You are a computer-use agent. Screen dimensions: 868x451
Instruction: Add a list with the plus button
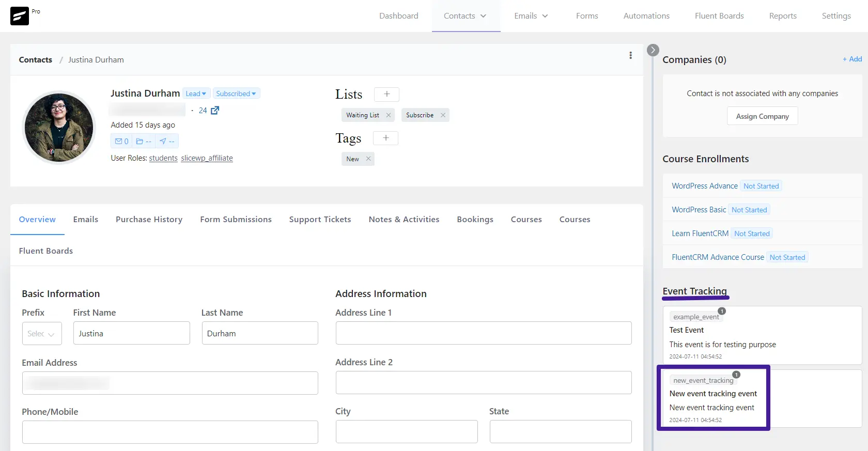pyautogui.click(x=386, y=94)
